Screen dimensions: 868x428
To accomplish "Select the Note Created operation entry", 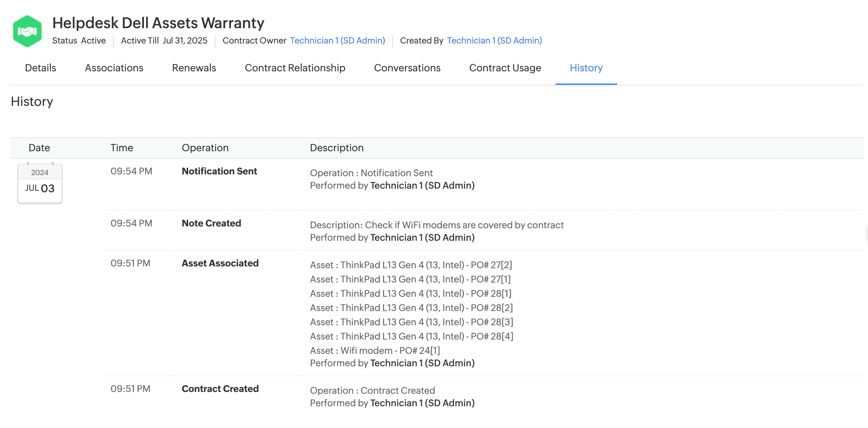I will [x=211, y=223].
